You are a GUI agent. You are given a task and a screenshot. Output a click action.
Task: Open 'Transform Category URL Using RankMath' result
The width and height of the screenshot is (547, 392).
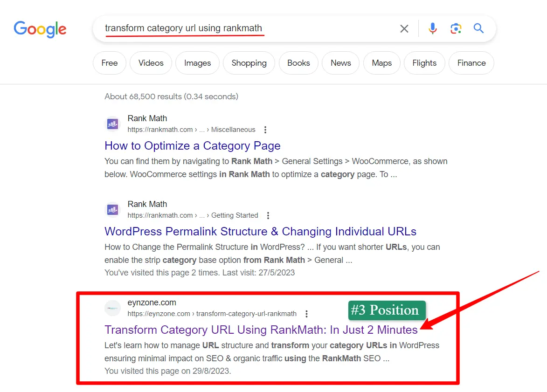click(x=261, y=330)
